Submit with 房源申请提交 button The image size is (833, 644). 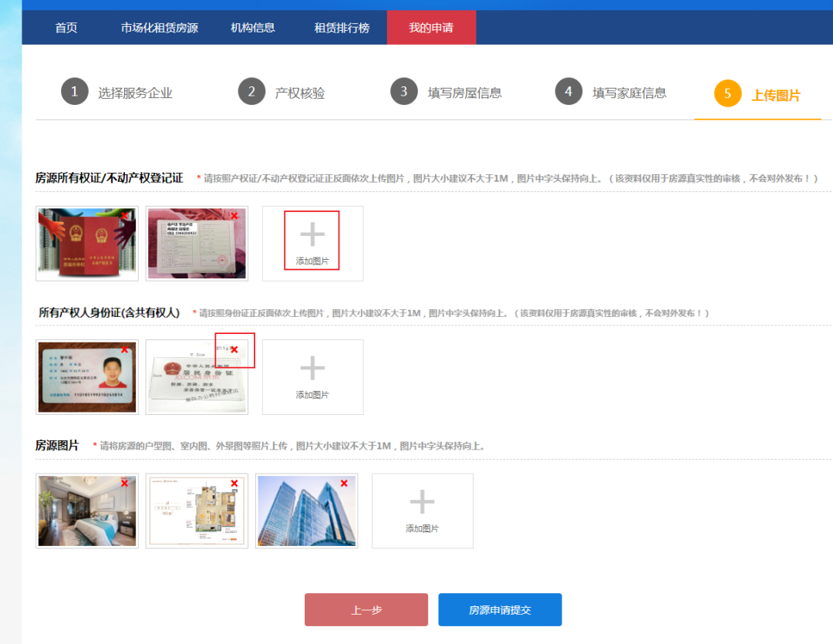pyautogui.click(x=500, y=610)
